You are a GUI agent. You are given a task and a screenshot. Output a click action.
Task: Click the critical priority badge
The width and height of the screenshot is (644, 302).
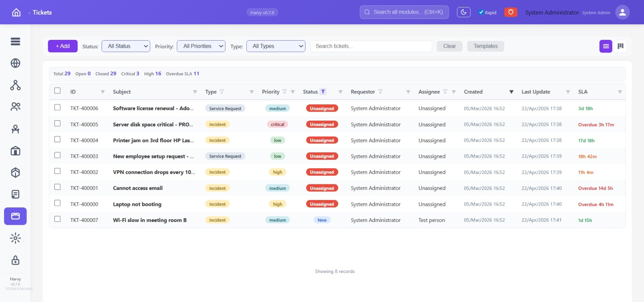point(278,124)
